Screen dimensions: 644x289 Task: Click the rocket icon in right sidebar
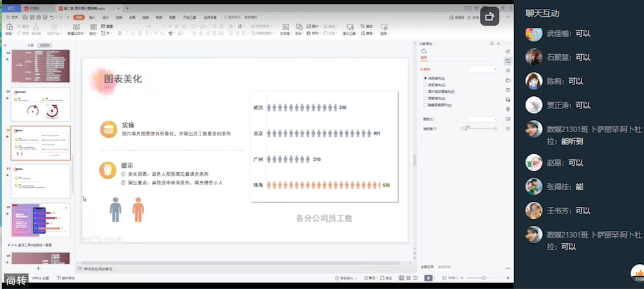[x=508, y=52]
